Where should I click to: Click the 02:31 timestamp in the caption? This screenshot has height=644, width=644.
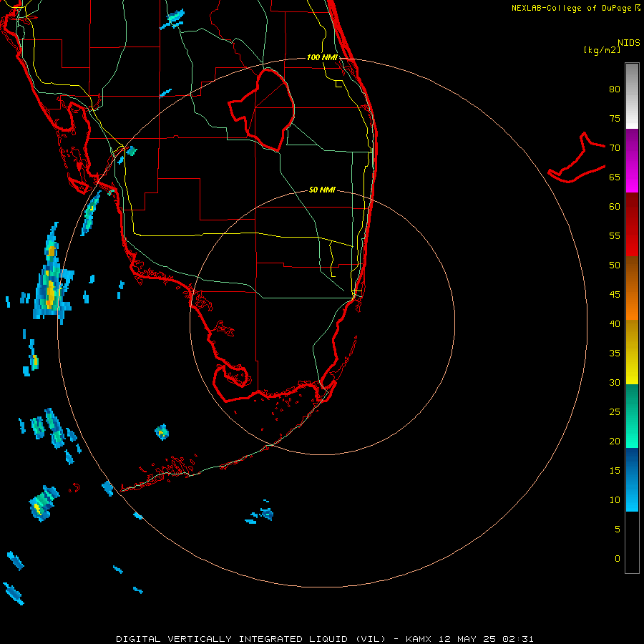518,639
